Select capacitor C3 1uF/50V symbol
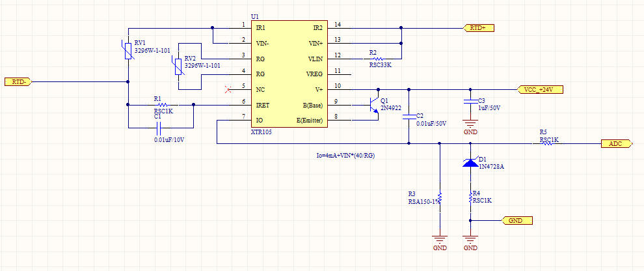This screenshot has height=271, width=644. pos(470,102)
